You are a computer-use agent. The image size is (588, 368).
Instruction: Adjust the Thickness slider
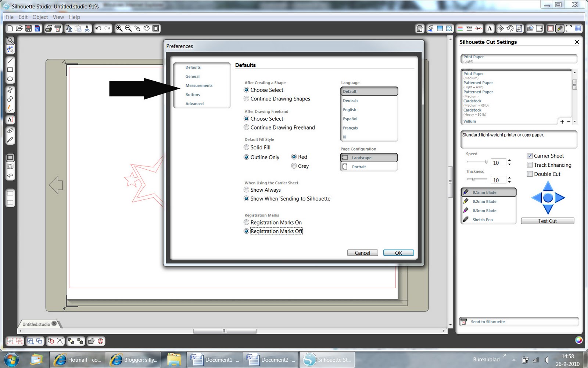click(x=477, y=179)
